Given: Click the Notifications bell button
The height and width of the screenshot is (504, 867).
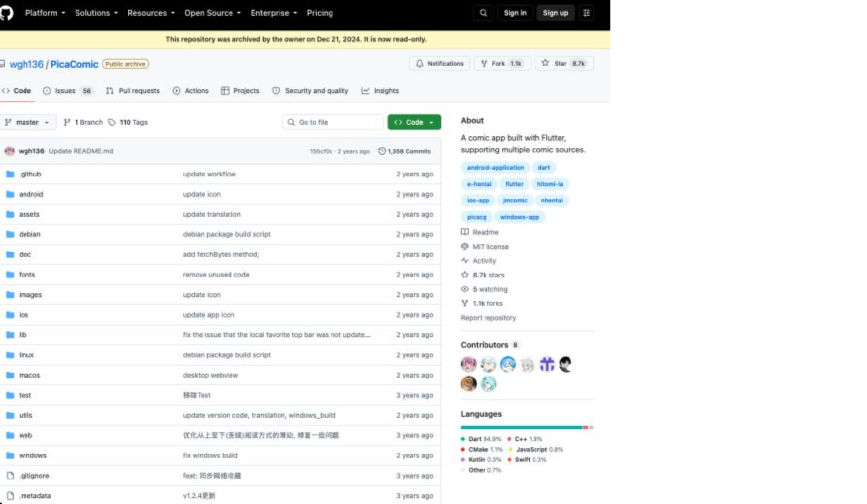Looking at the screenshot, I should pyautogui.click(x=440, y=63).
